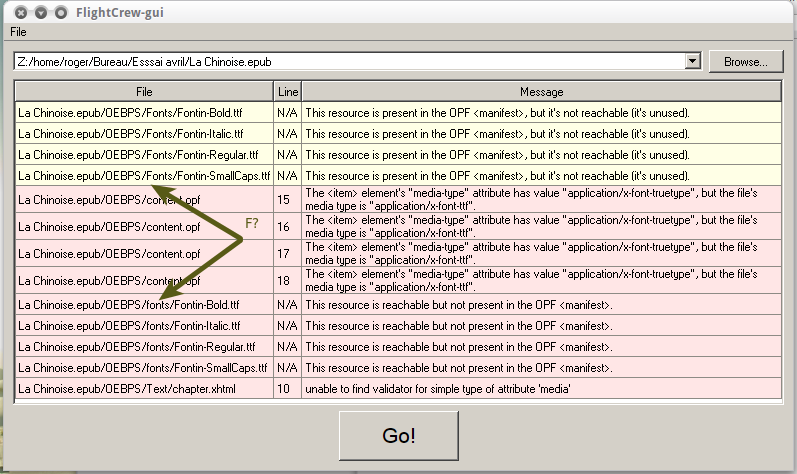Click the unused-resource message for Fonts/Fontin-SmallCaps.ttf
Viewport: 797px width, 474px height.
pos(542,176)
